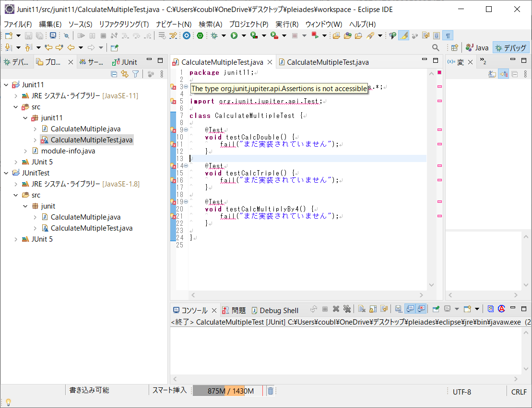Toggle Show Logical Structure in variables view
Image resolution: width=532 pixels, height=408 pixels.
(504, 74)
